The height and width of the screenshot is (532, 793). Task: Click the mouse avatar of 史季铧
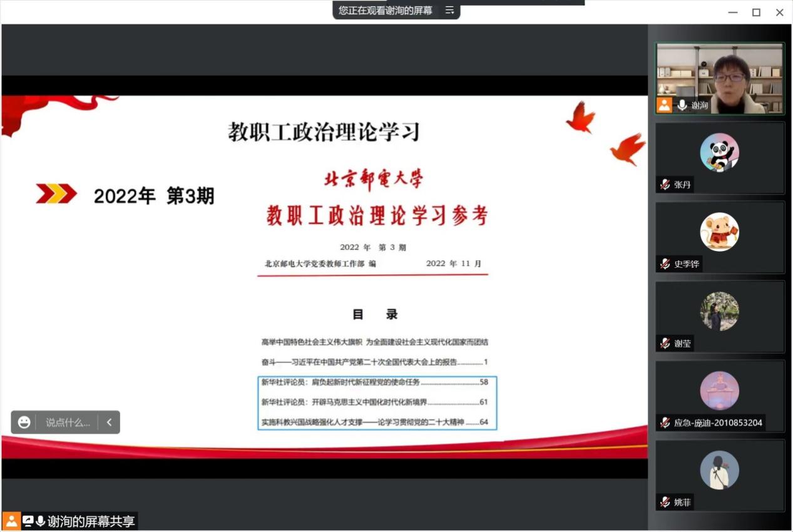coord(719,232)
